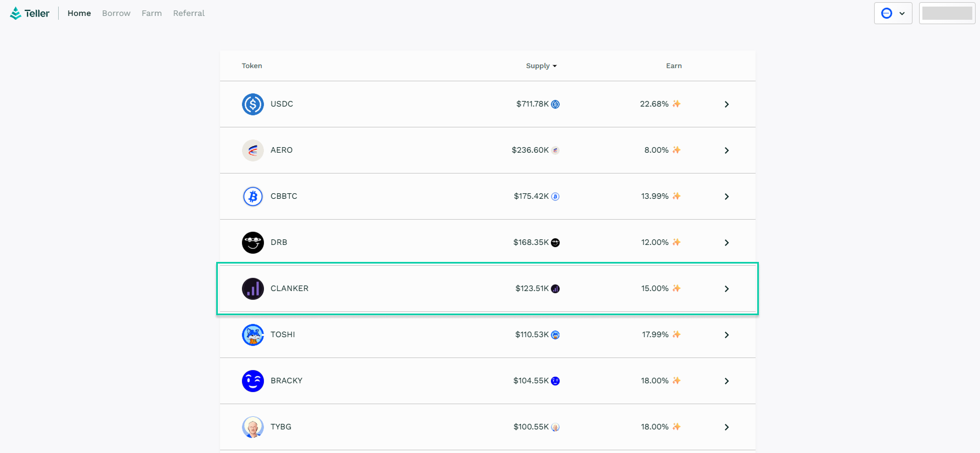Select the CLANKER token name

pyautogui.click(x=289, y=289)
